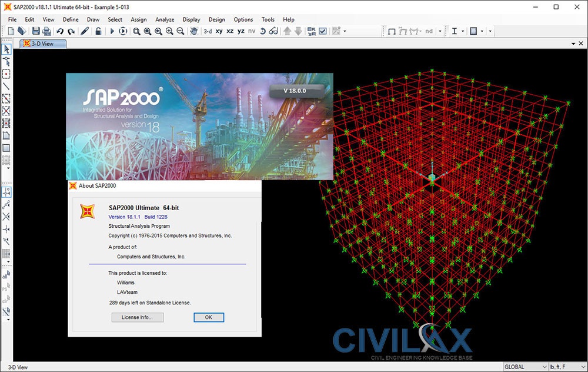Open existing model file icon
588x372 pixels.
click(x=22, y=31)
